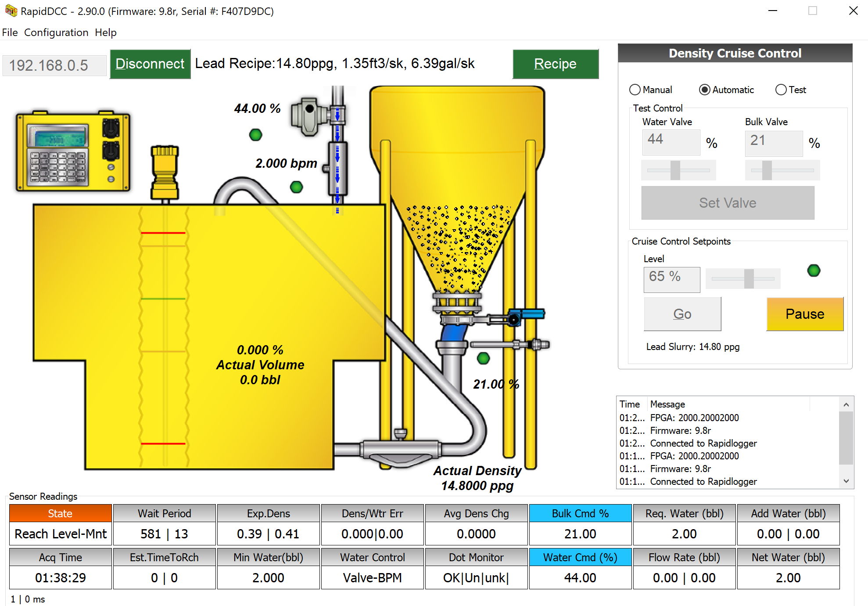Click the green Recipe button
868x606 pixels.
coord(555,64)
